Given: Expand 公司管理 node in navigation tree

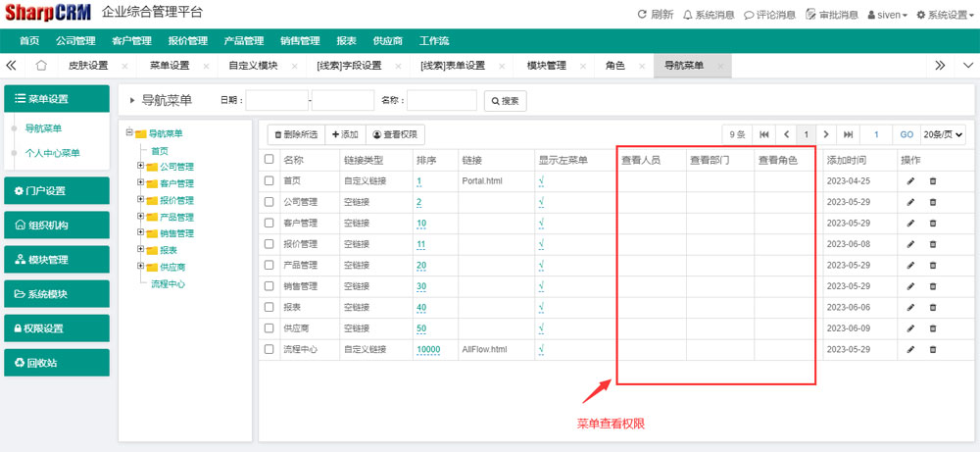Looking at the screenshot, I should coord(141,167).
